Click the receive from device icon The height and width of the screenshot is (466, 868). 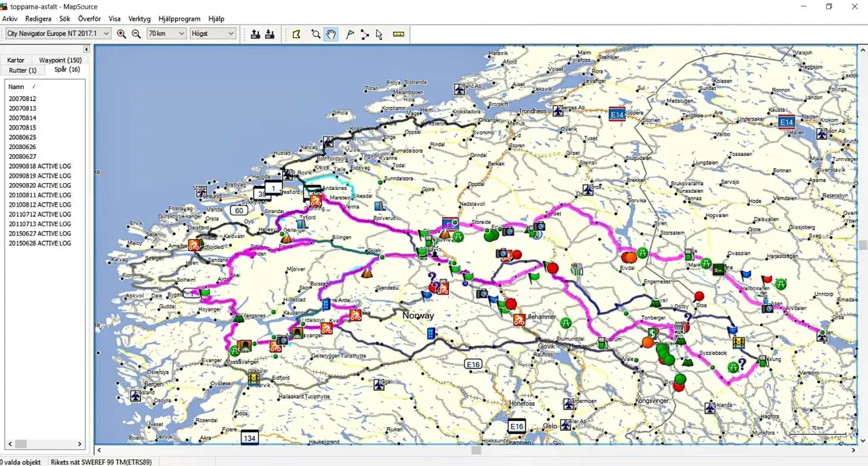point(269,34)
